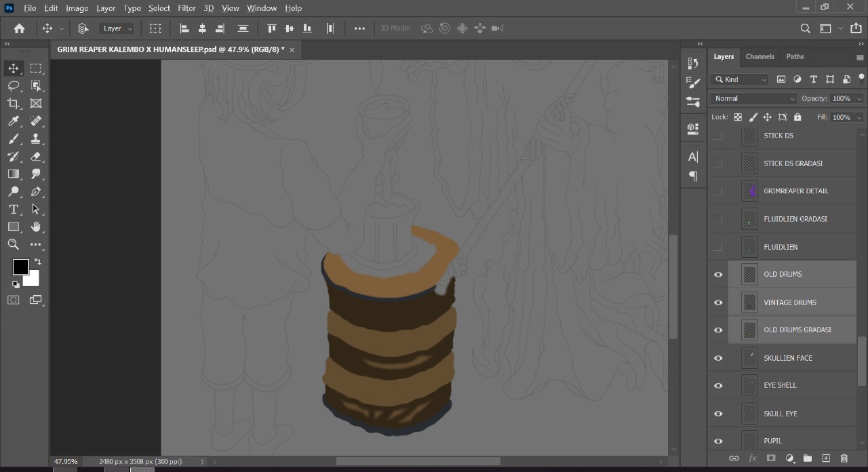Close the GRIM REAPER document tab
The height and width of the screenshot is (472, 868).
tap(292, 50)
